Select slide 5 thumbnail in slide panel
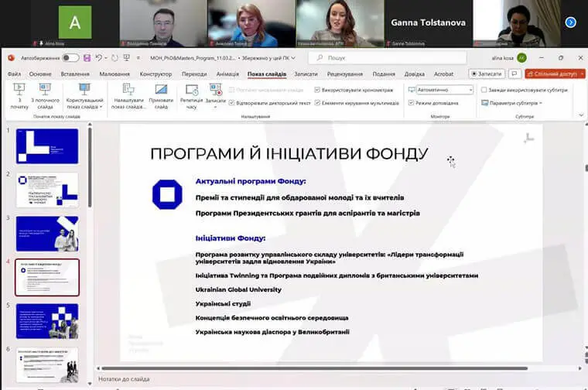588x390 pixels. click(x=47, y=320)
